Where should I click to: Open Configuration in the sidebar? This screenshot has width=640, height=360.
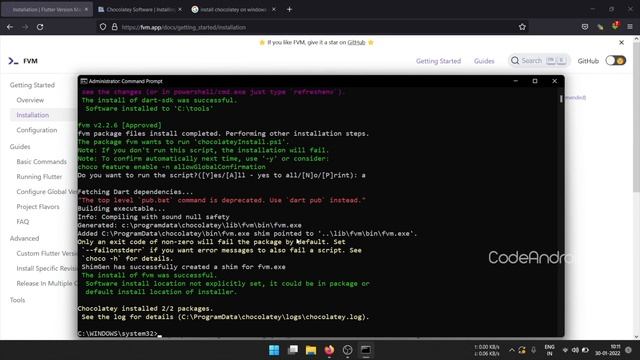tap(37, 130)
